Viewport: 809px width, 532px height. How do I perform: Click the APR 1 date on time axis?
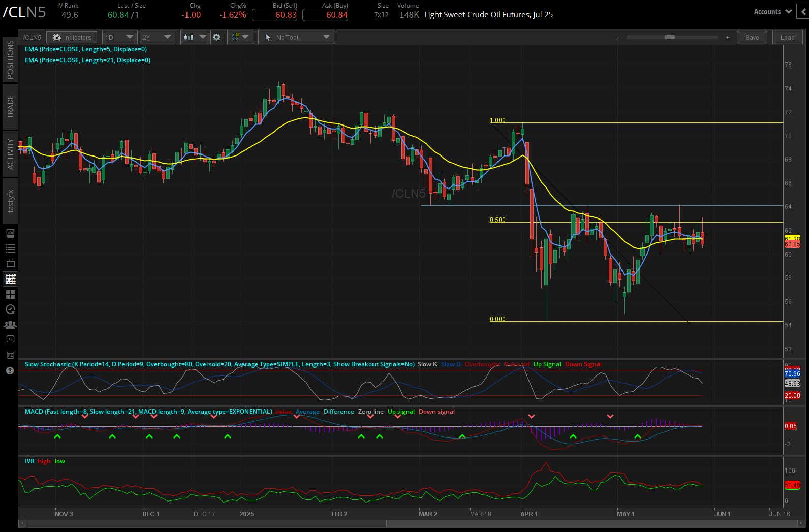[x=529, y=514]
